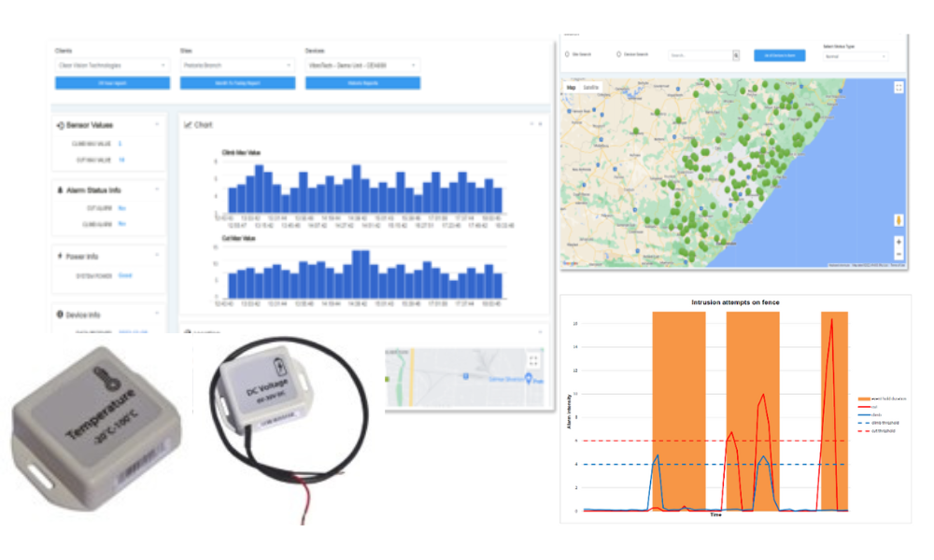
Task: Collapse the Power Info panel
Action: coord(157,255)
